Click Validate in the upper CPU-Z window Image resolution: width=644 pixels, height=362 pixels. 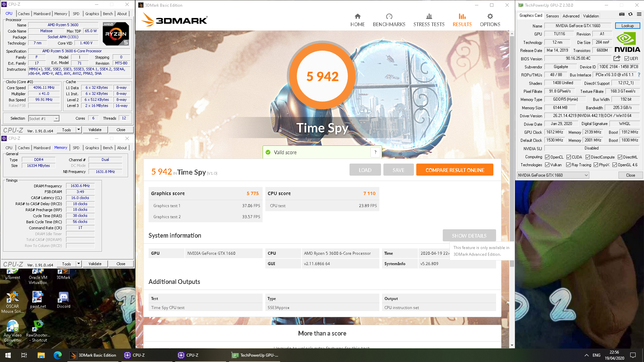95,130
